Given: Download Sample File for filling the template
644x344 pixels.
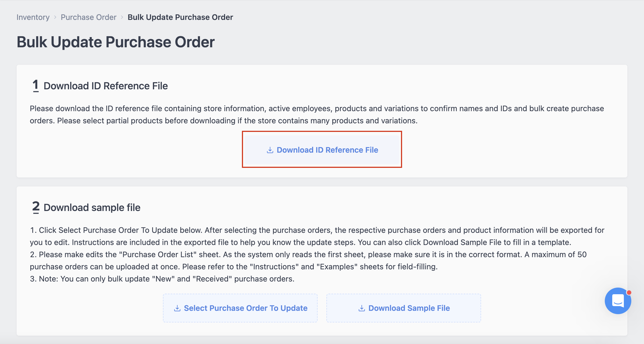Looking at the screenshot, I should (403, 308).
